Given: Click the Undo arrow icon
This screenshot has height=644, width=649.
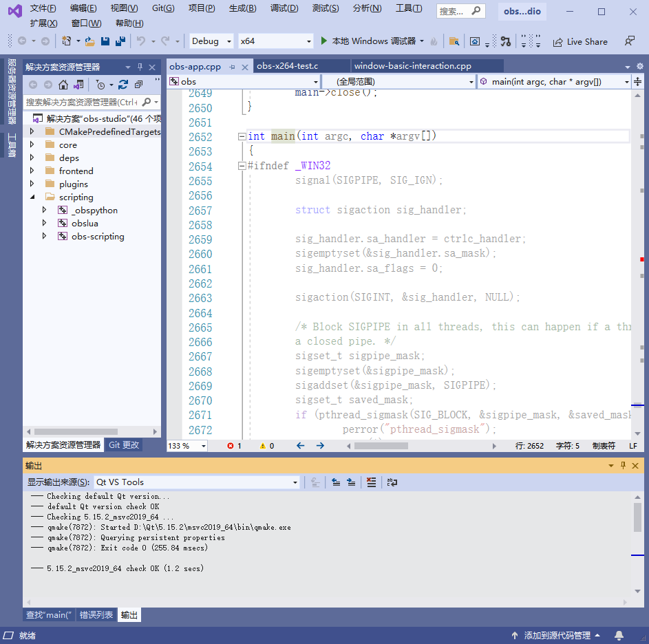Looking at the screenshot, I should click(x=141, y=41).
